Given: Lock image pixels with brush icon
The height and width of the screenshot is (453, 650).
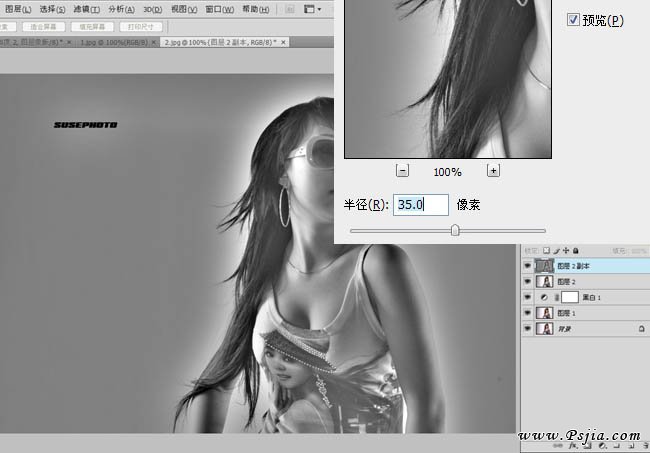Looking at the screenshot, I should click(x=556, y=251).
